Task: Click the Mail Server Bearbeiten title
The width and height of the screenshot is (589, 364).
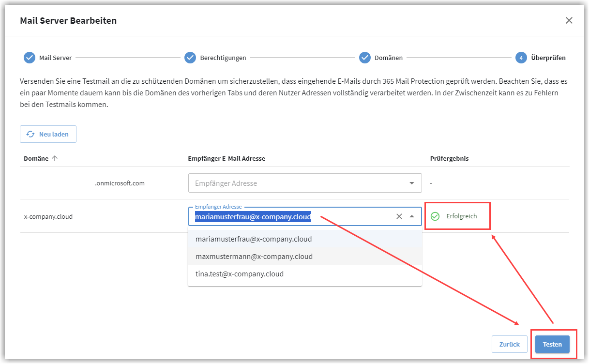Action: [68, 20]
